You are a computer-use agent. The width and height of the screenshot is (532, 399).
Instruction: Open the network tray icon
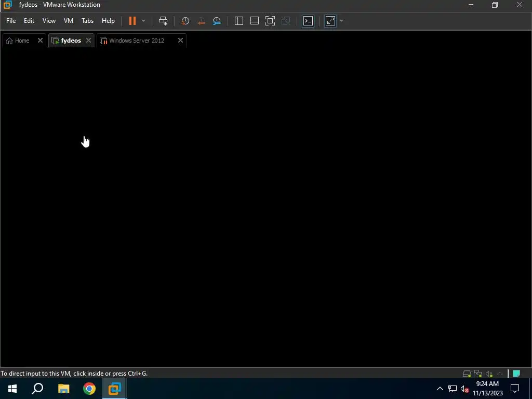coord(453,389)
